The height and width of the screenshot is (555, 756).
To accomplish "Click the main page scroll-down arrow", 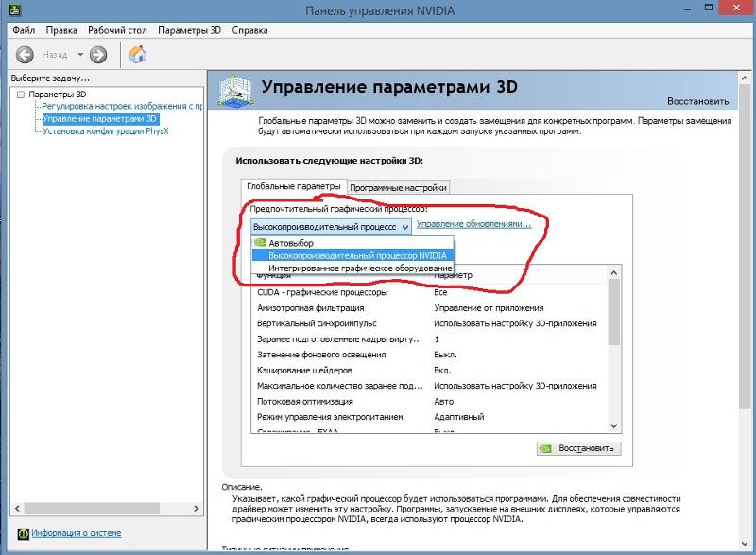I will [x=745, y=544].
